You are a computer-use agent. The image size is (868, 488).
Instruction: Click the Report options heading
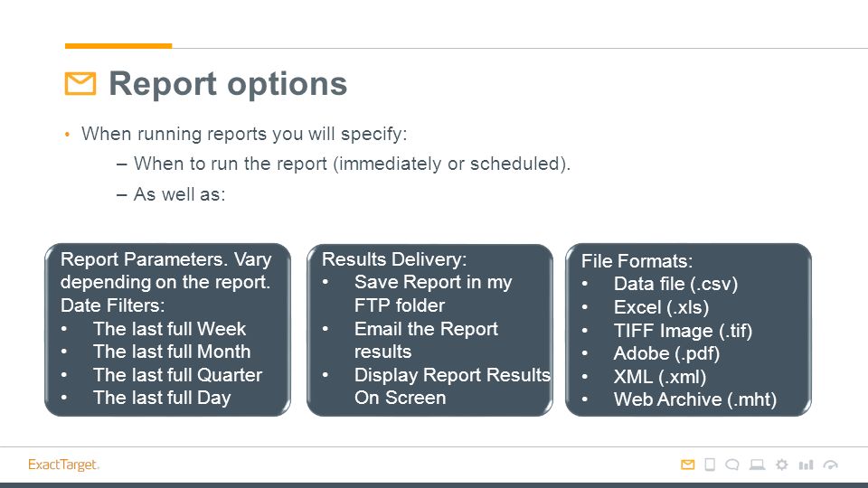coord(228,83)
